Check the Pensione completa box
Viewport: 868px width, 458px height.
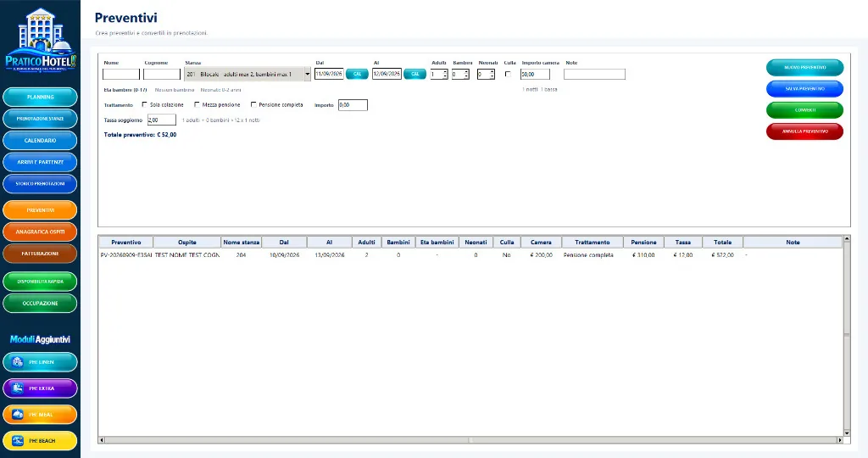[x=253, y=104]
